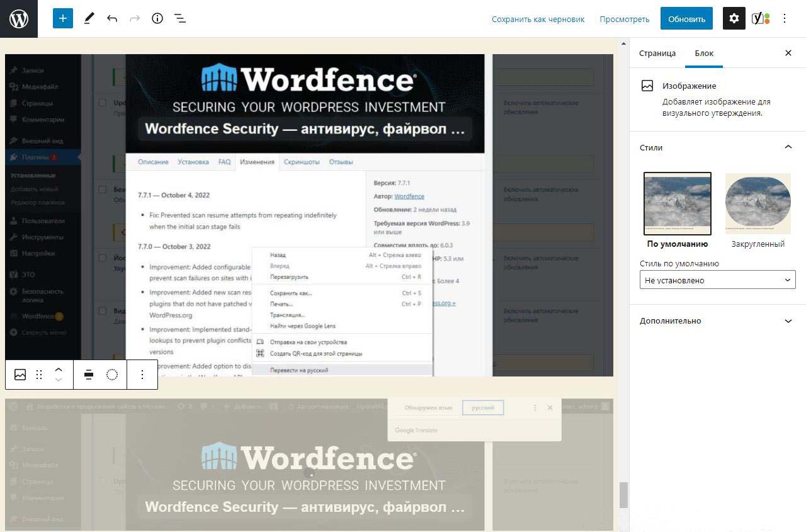Click the Обновить button
Image resolution: width=806 pixels, height=532 pixels.
tap(686, 19)
